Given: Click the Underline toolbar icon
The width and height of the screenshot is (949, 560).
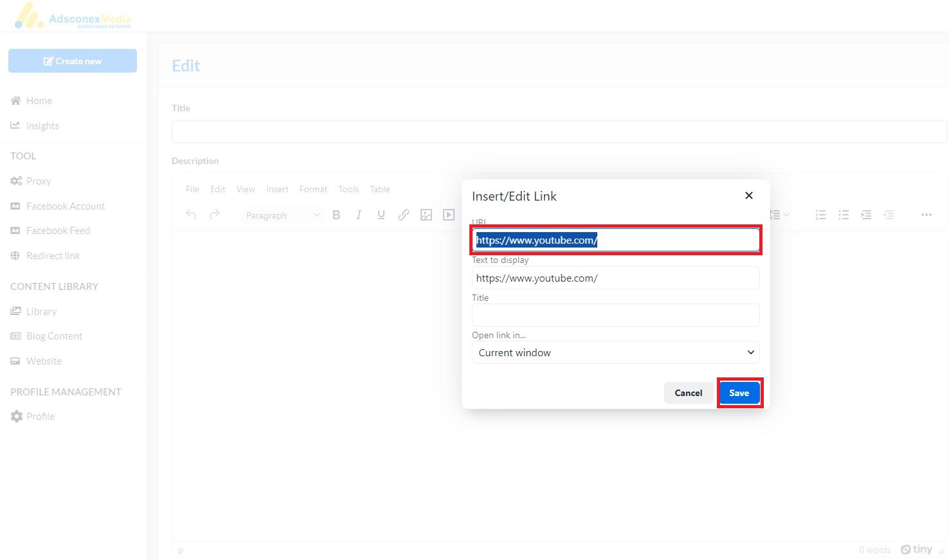Looking at the screenshot, I should click(x=381, y=215).
